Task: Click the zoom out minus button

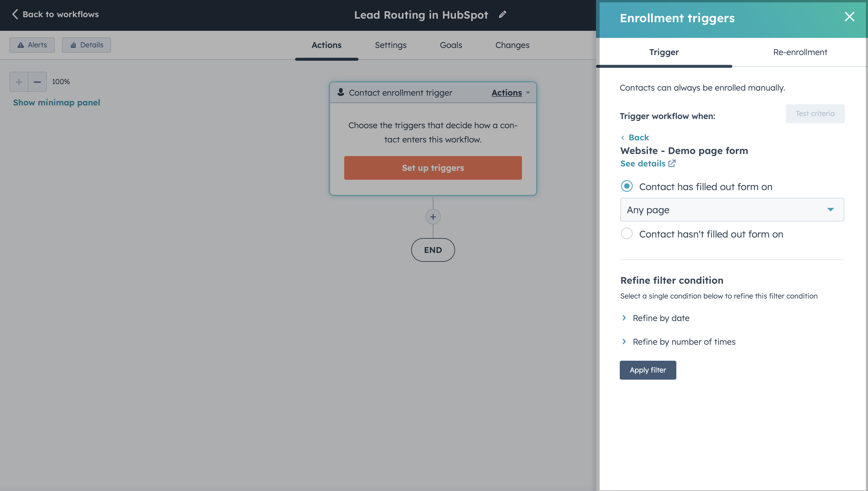Action: (x=37, y=82)
